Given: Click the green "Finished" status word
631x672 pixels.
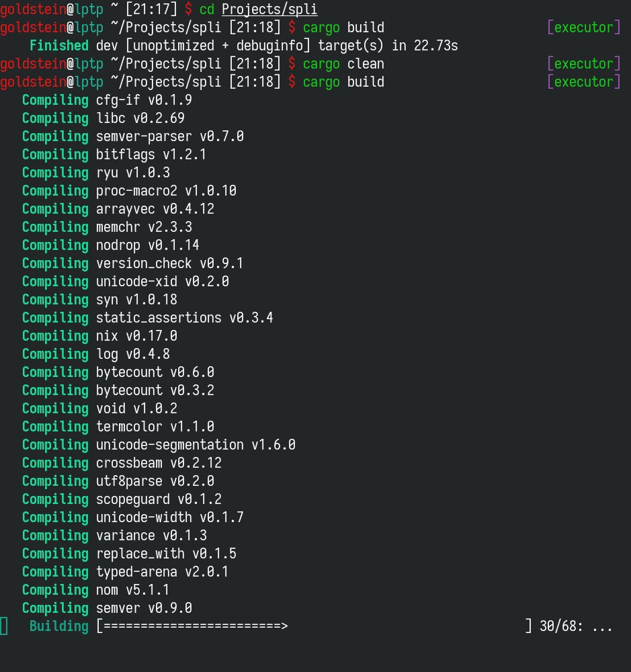Looking at the screenshot, I should point(59,46).
